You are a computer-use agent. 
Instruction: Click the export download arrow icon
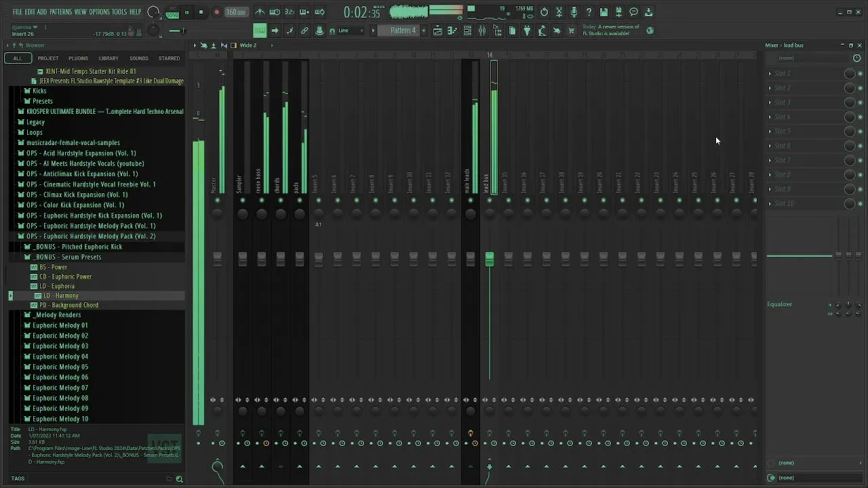[648, 12]
